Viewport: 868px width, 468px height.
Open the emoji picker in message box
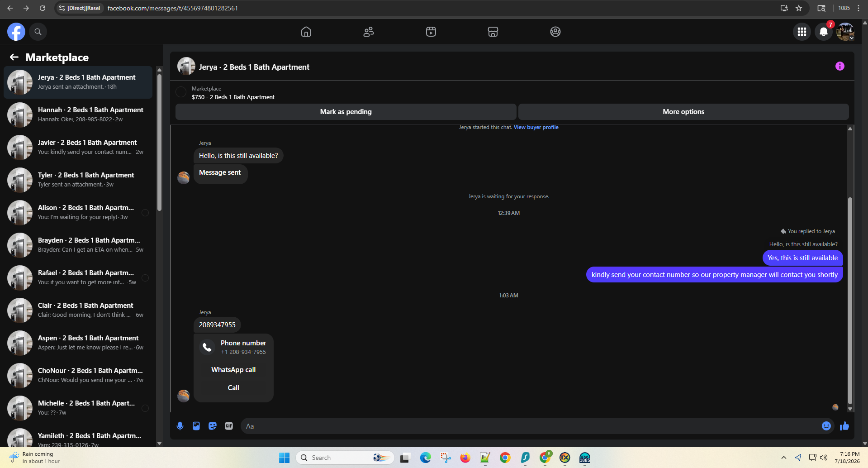[826, 426]
